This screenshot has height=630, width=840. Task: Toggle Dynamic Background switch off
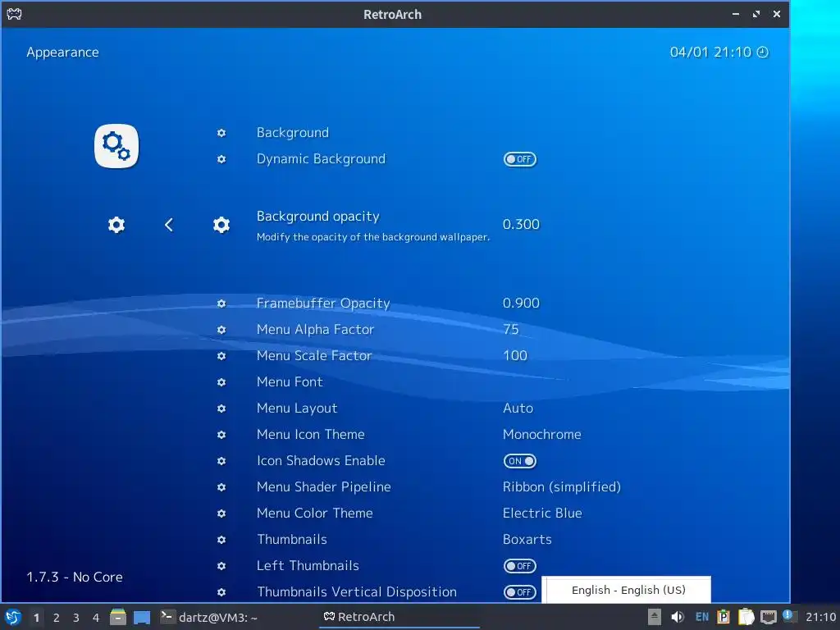[x=519, y=159]
